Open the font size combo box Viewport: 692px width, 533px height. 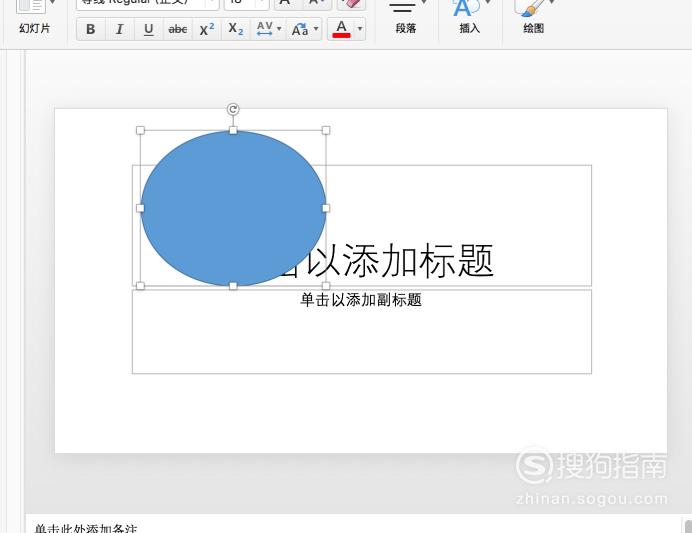(246, 4)
